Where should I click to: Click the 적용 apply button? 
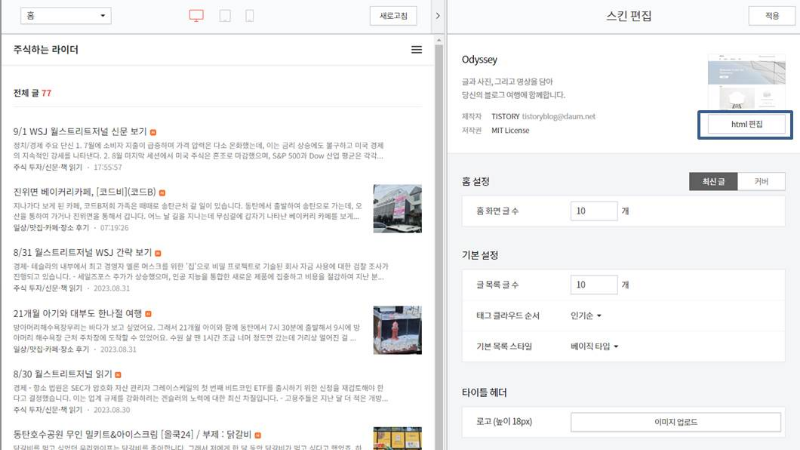click(x=772, y=16)
